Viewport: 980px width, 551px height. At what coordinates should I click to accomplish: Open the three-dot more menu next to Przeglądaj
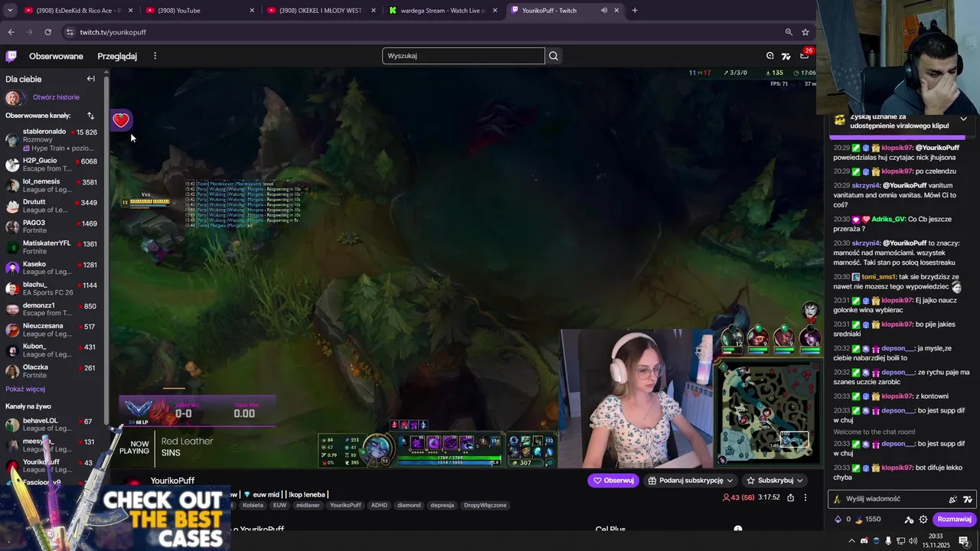155,56
